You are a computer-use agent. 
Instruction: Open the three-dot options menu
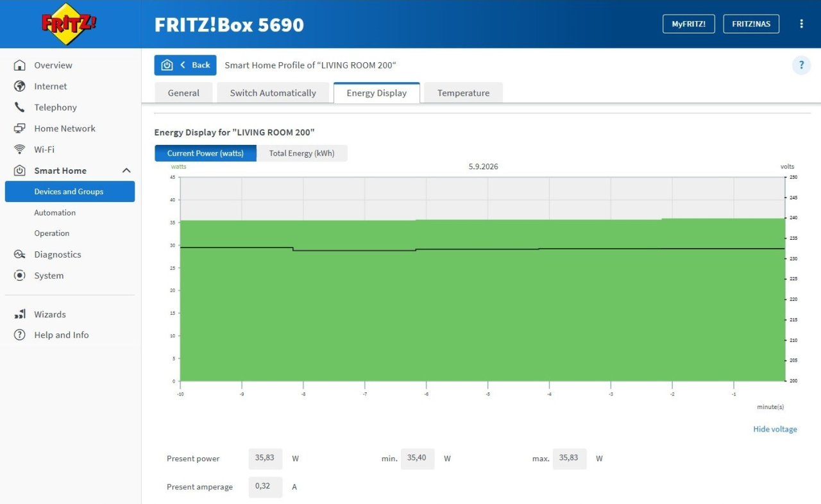(x=801, y=24)
